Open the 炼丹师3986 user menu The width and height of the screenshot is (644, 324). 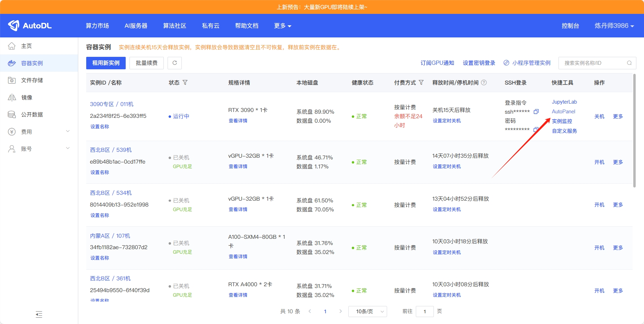pyautogui.click(x=614, y=26)
